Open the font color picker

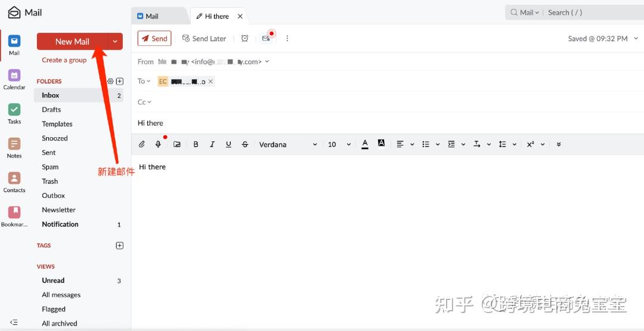pos(365,144)
